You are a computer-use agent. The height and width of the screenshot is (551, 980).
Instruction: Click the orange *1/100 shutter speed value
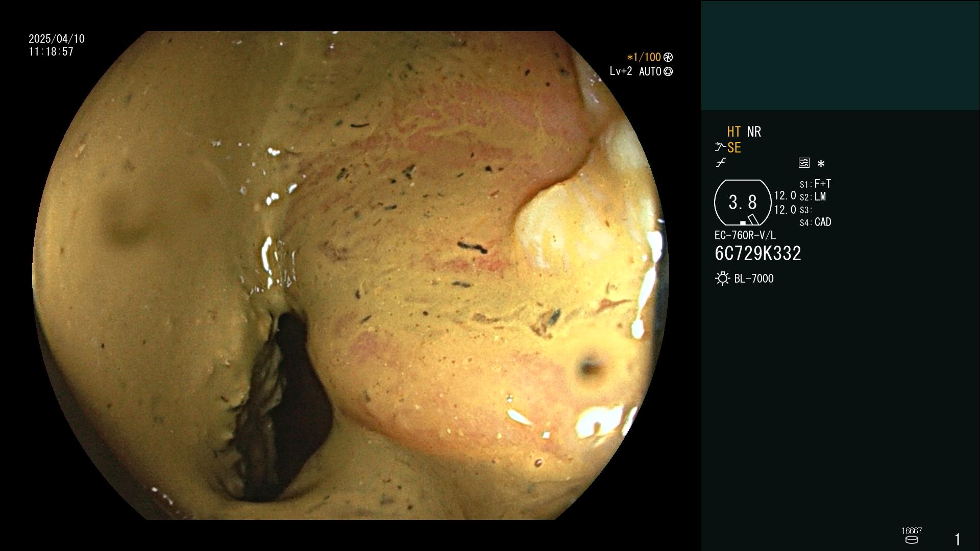click(644, 57)
